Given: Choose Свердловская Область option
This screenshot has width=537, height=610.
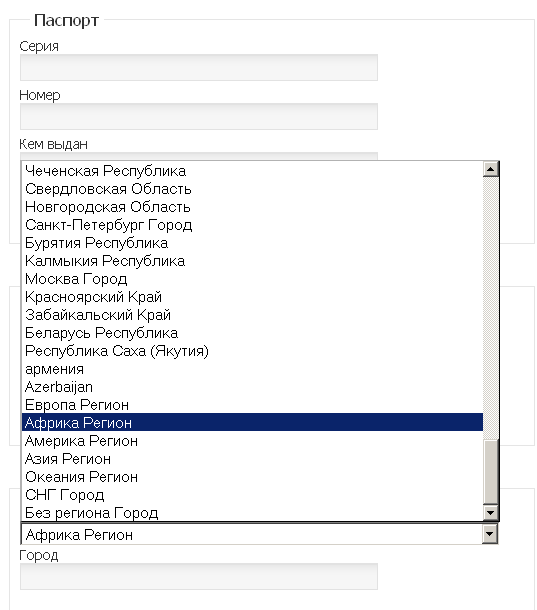Looking at the screenshot, I should tap(252, 189).
